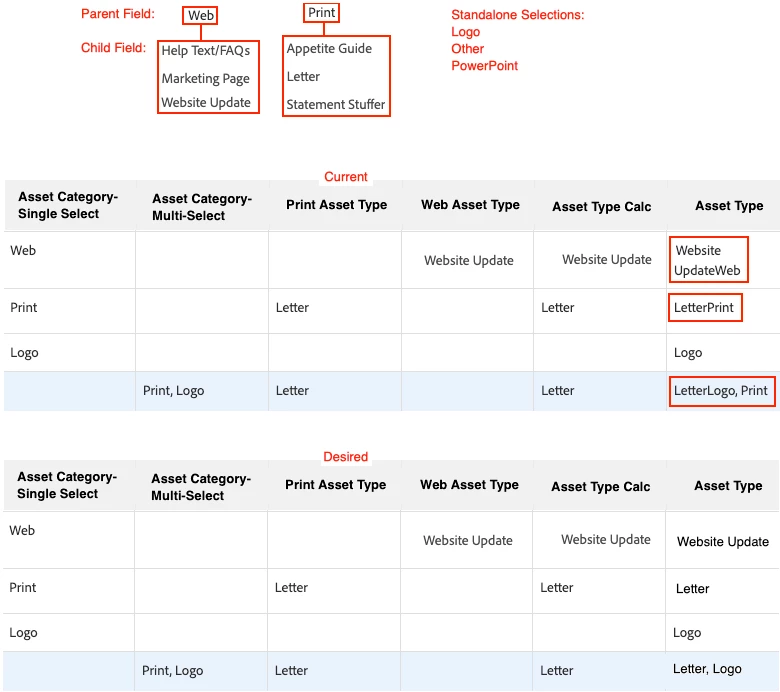This screenshot has width=780, height=692.
Task: Click the 'LetterLogo, Print' Asset Type cell
Action: click(722, 391)
